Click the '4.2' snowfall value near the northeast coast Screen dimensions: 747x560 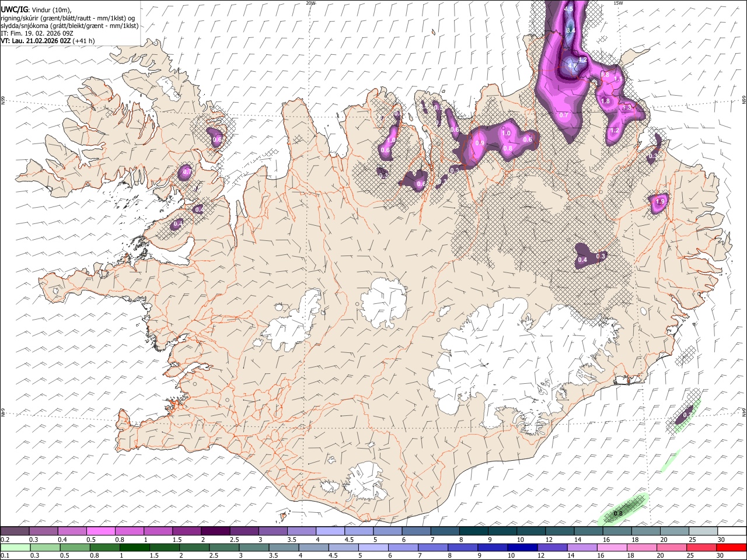pyautogui.click(x=582, y=60)
